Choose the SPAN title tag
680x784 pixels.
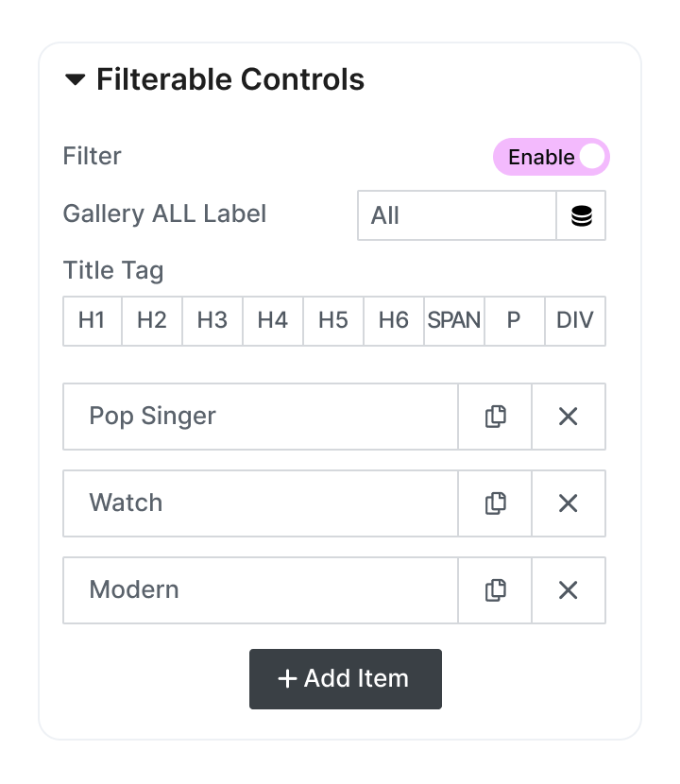pos(454,320)
